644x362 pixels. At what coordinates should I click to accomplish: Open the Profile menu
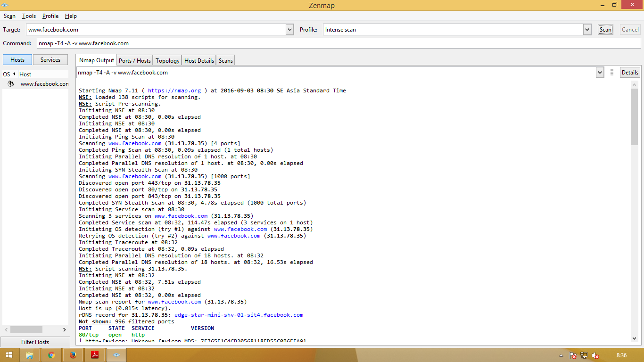point(50,16)
